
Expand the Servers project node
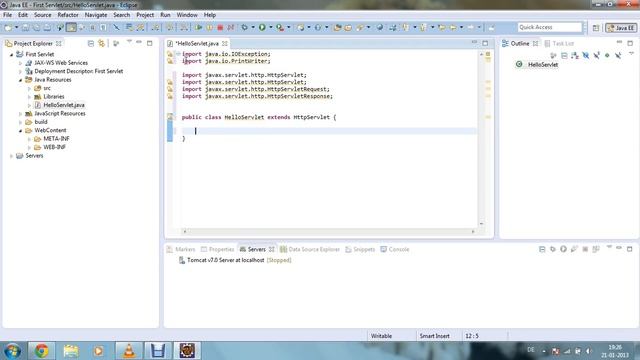pos(11,156)
